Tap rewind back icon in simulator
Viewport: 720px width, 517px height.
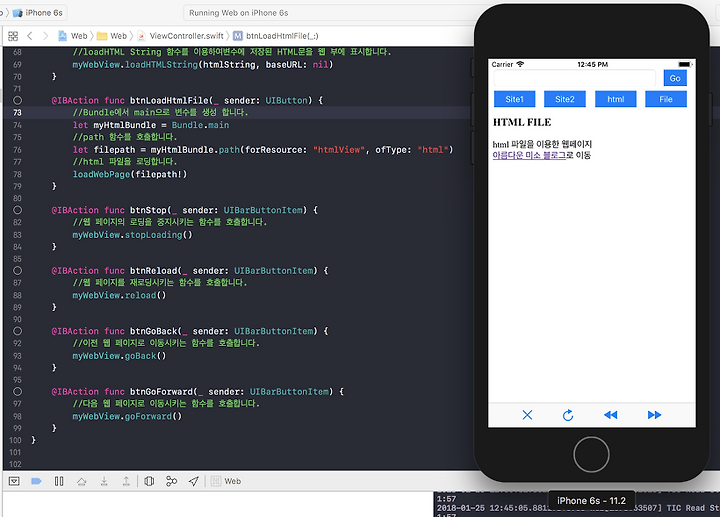coord(611,415)
